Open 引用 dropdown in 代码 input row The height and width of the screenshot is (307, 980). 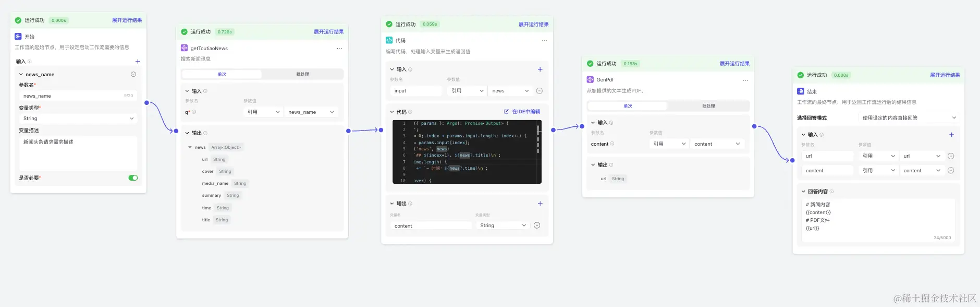click(x=467, y=91)
